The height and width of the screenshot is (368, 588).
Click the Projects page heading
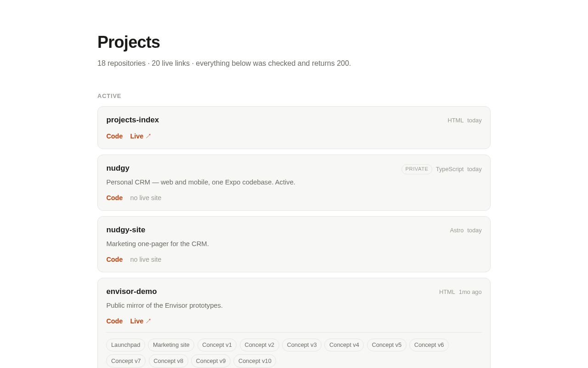(129, 42)
